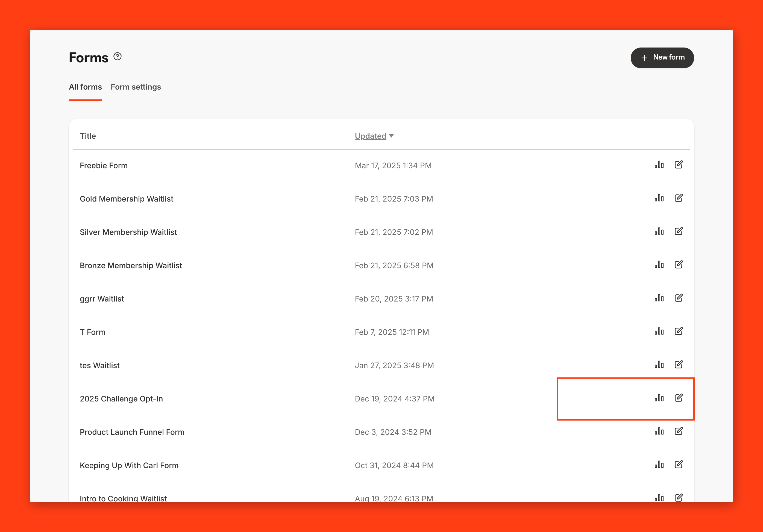Open the Freebie Form title row
This screenshot has height=532, width=763.
104,166
